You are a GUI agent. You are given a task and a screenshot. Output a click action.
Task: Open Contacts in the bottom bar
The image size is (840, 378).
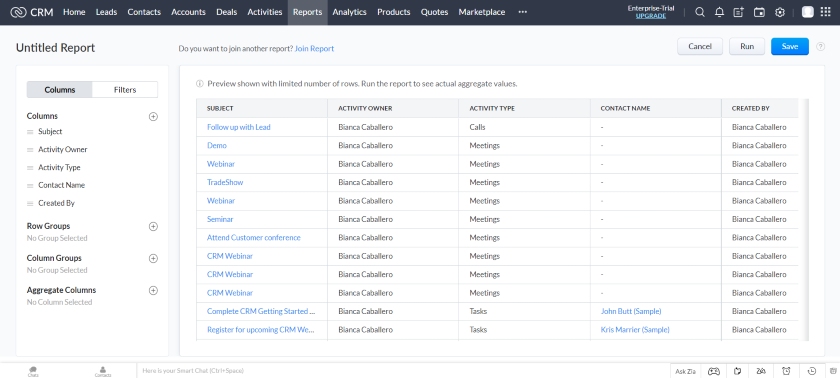(x=102, y=371)
